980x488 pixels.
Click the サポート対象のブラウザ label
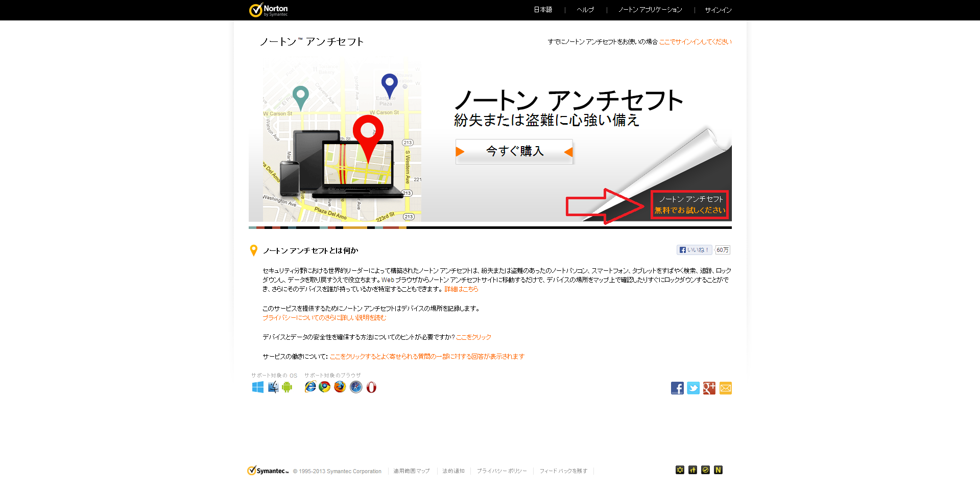332,376
